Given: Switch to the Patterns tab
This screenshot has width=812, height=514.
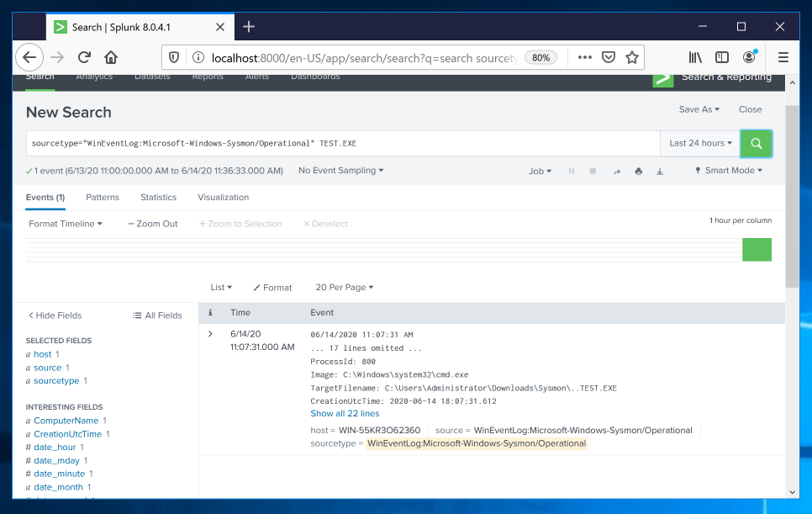Looking at the screenshot, I should pyautogui.click(x=103, y=198).
